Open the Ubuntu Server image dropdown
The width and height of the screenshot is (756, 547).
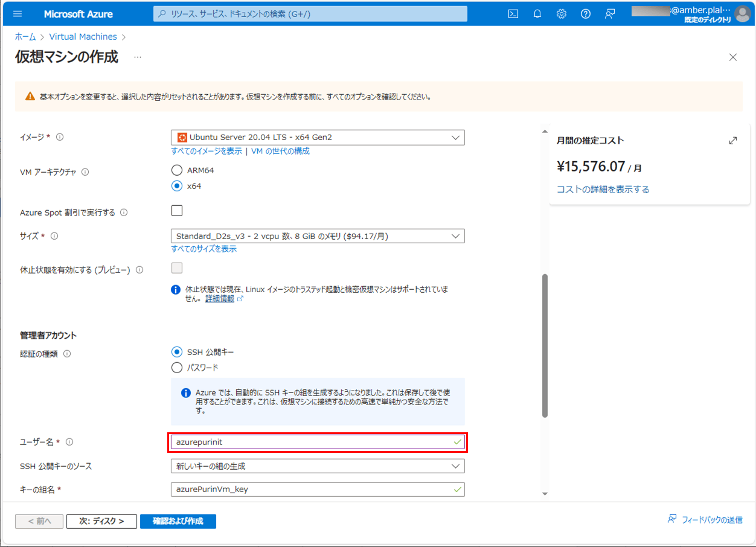pyautogui.click(x=318, y=137)
